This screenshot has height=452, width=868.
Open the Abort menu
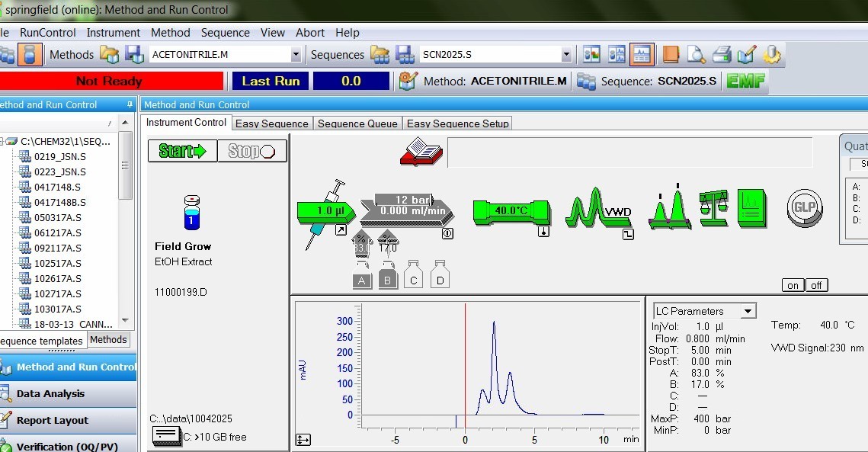[x=310, y=33]
